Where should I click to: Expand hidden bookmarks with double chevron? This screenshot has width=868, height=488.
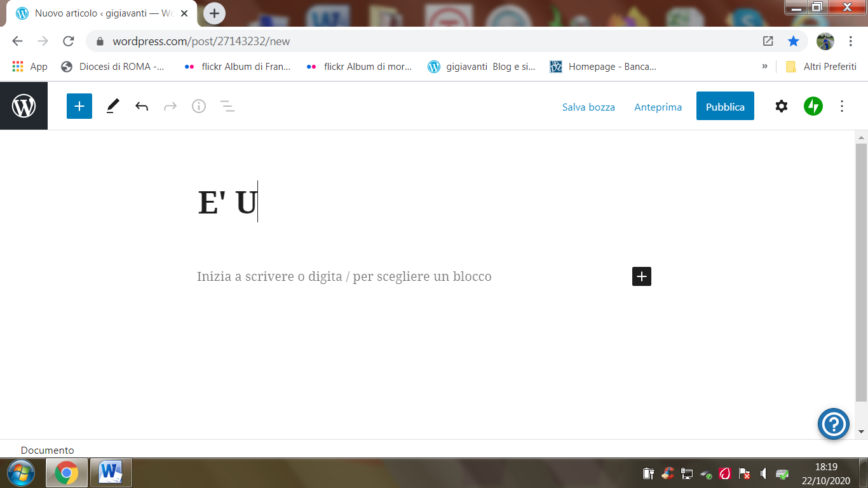(764, 67)
